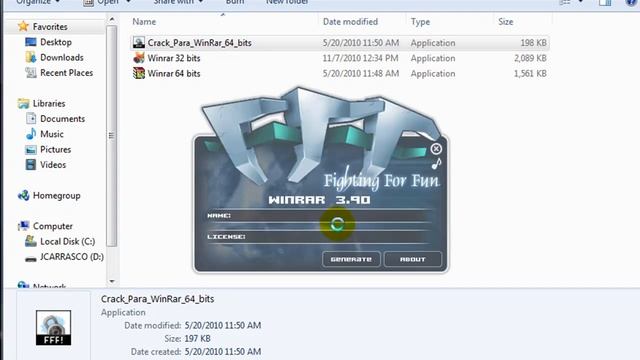Click the 197 KB size value in details pane
Image resolution: width=640 pixels, height=360 pixels.
point(198,338)
